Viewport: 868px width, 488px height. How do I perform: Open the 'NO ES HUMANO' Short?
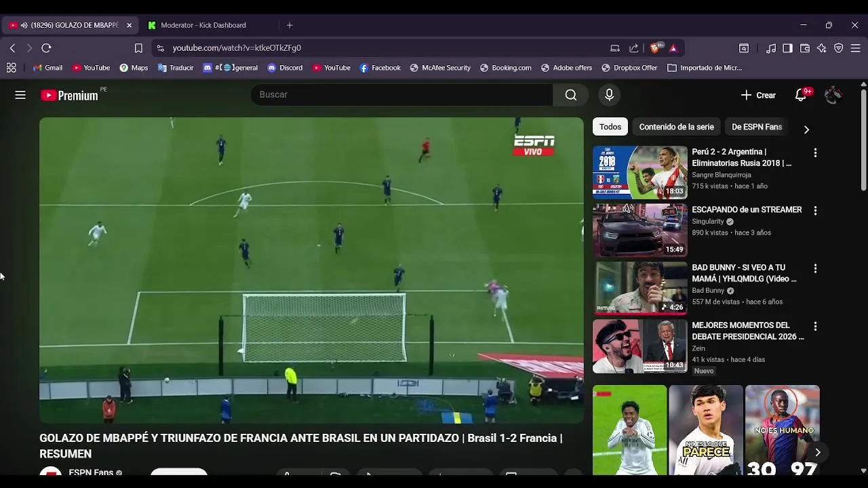(783, 430)
